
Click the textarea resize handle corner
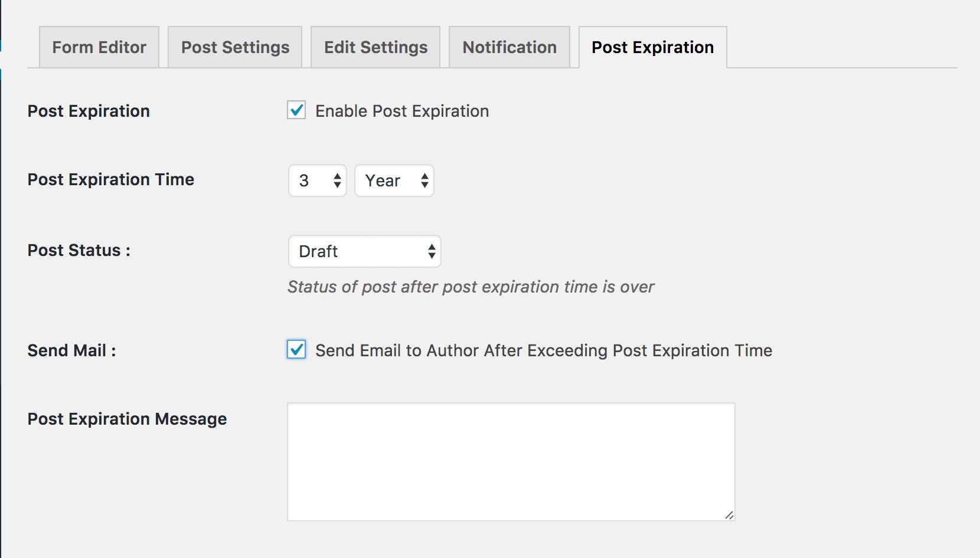[x=729, y=515]
